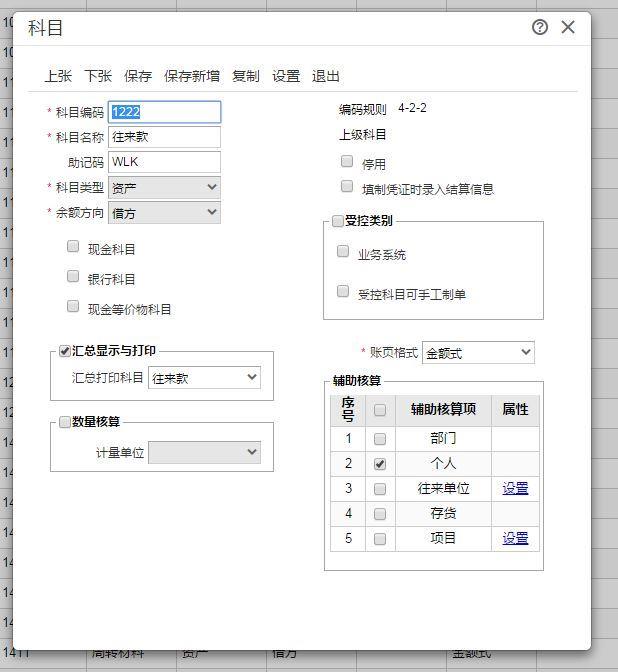Tick the 现金科目 checkbox
This screenshot has height=672, width=618.
(x=73, y=246)
